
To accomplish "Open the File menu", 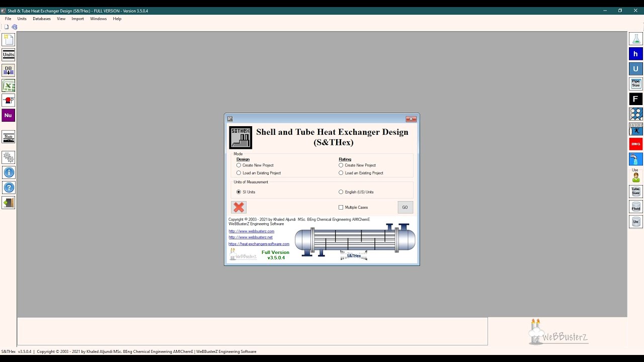I will [x=8, y=19].
